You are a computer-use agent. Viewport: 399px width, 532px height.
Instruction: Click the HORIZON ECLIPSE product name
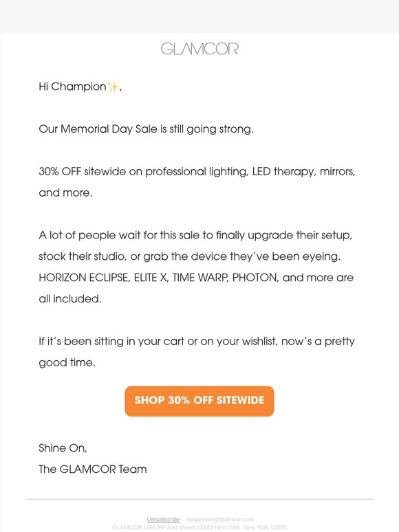click(84, 278)
